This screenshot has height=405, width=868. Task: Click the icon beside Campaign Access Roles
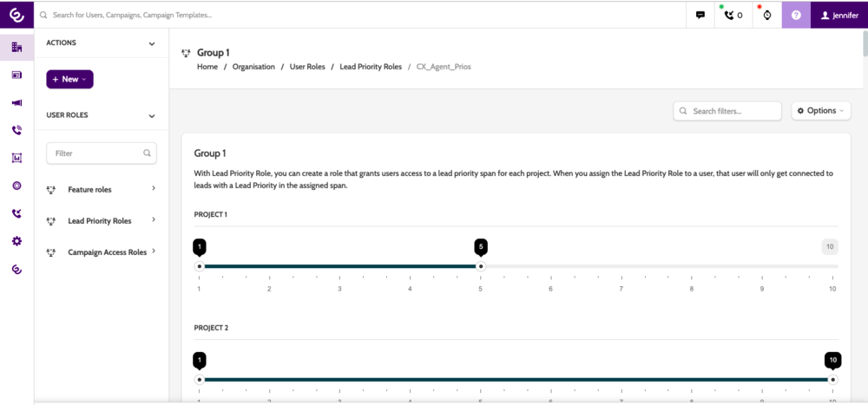tap(51, 252)
